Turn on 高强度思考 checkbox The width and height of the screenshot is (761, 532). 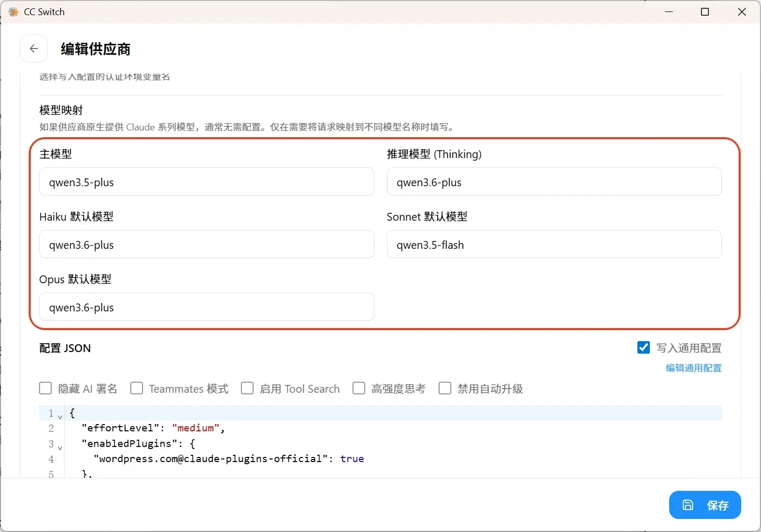pyautogui.click(x=359, y=389)
